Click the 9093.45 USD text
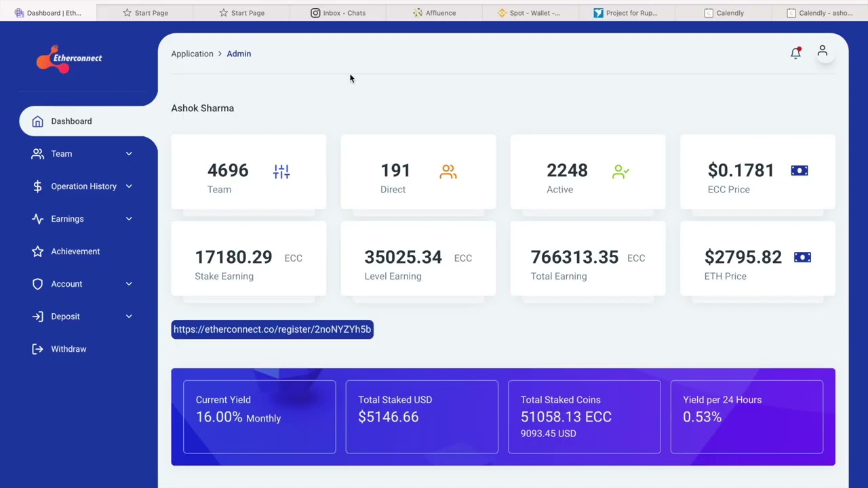868x488 pixels. 548,434
